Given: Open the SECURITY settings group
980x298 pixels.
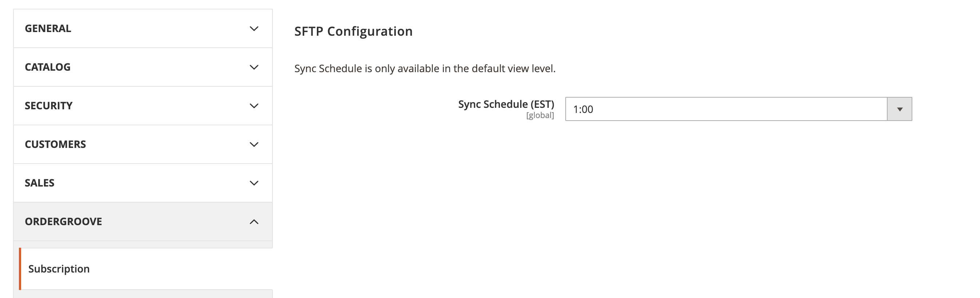Looking at the screenshot, I should pos(49,106).
